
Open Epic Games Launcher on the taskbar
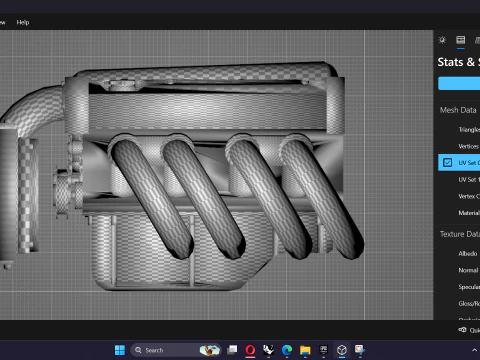[x=323, y=350]
